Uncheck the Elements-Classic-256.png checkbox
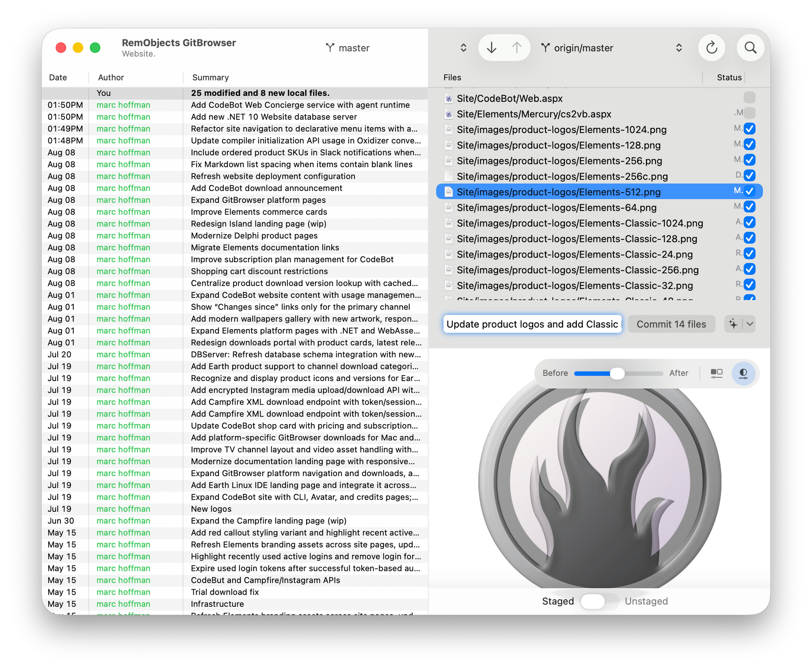Viewport: 812px width, 670px height. coord(749,269)
